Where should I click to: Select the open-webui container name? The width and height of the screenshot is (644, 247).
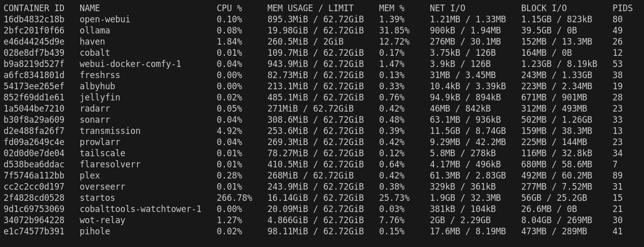tap(105, 19)
